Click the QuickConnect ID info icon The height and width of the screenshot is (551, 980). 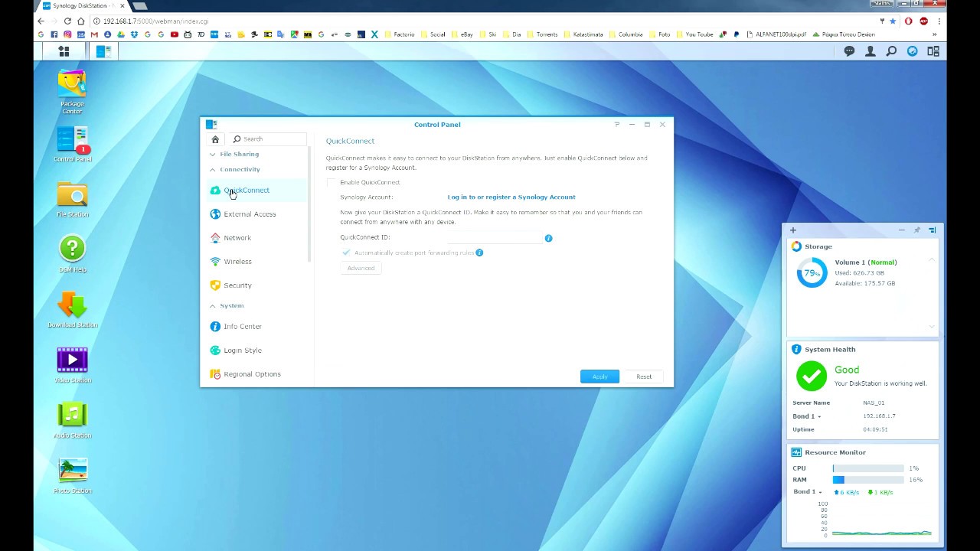point(548,238)
